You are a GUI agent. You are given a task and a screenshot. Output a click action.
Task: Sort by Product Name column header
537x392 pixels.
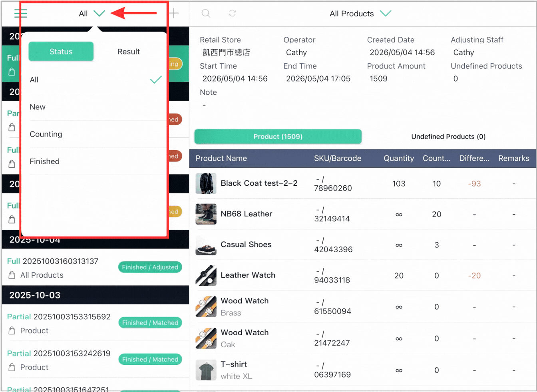coord(221,158)
